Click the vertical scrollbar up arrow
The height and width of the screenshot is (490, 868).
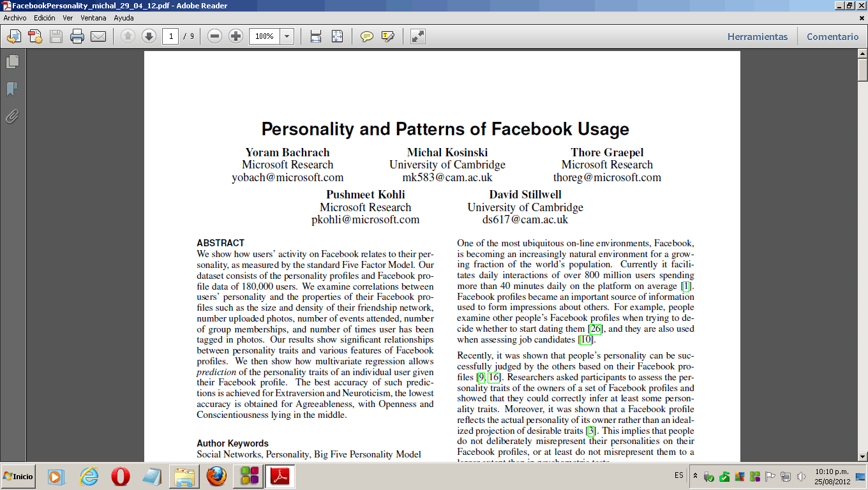[x=862, y=54]
